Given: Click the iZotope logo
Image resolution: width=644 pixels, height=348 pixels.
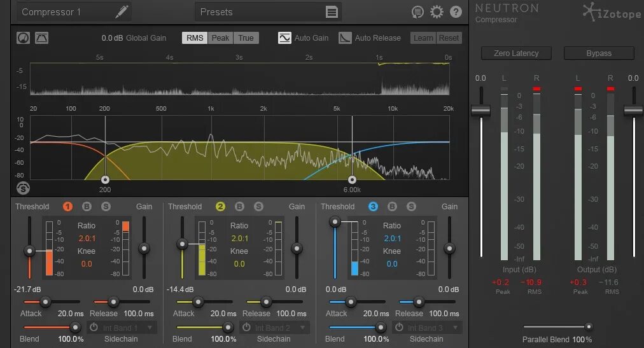Looking at the screenshot, I should [612, 12].
